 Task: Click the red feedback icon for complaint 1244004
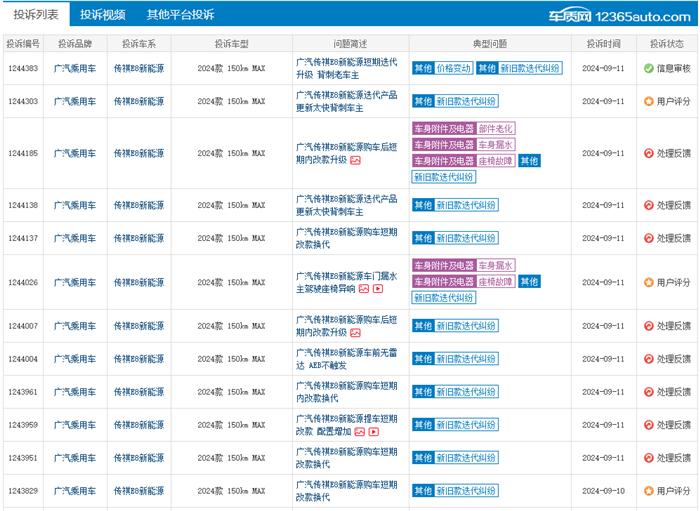[x=649, y=359]
